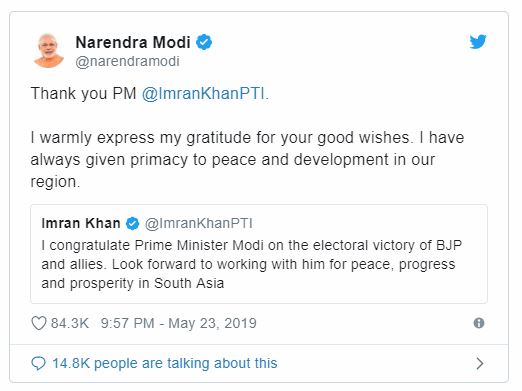
Task: Click the line 'and prosperity in South Asia'
Action: click(x=133, y=283)
